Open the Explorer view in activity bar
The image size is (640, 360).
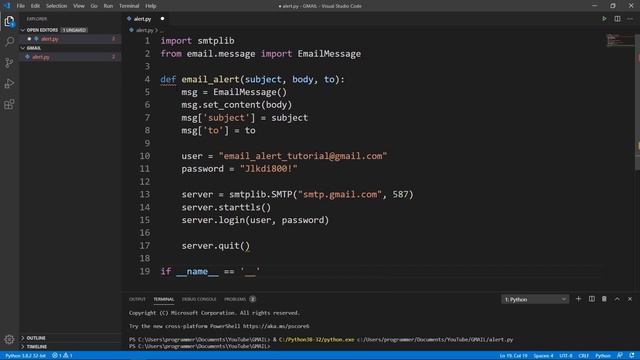(9, 21)
